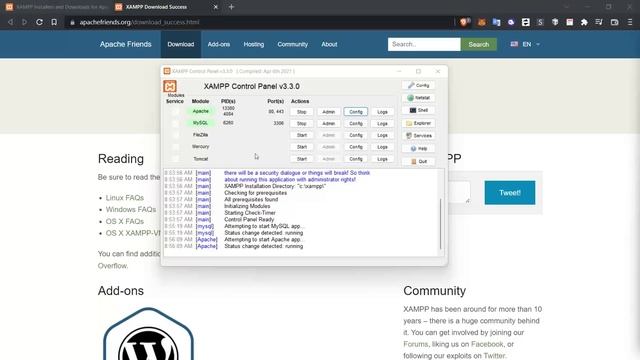Click the XAMPP log scrollbar

pos(440,224)
